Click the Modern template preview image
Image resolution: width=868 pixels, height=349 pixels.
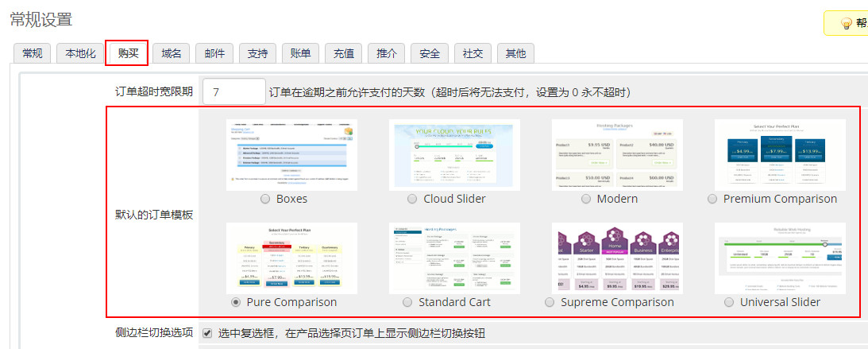click(617, 155)
